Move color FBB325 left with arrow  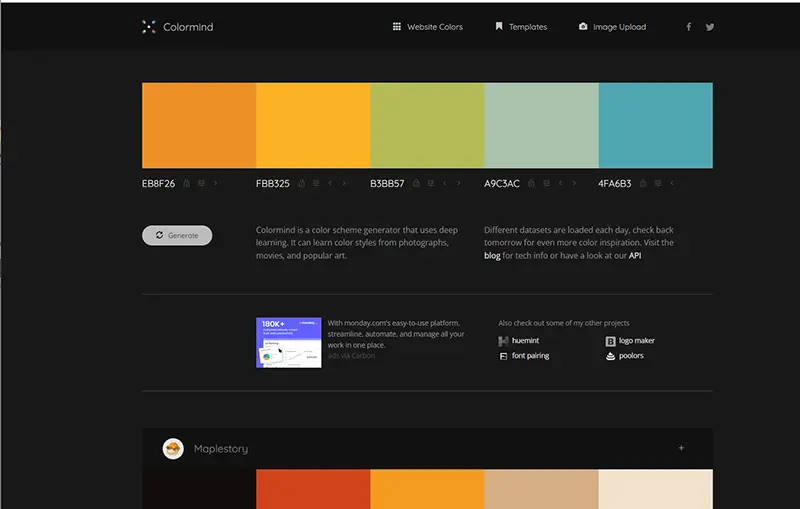(x=330, y=183)
